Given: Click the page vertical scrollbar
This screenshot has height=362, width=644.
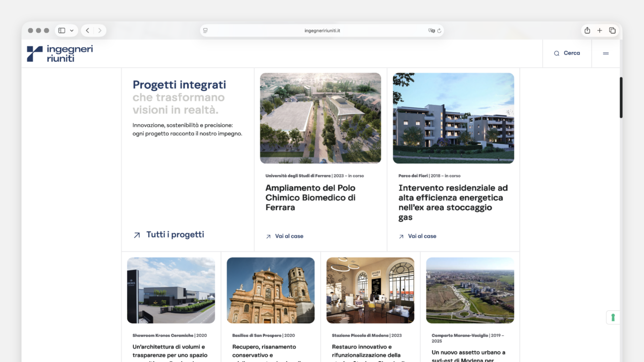Looking at the screenshot, I should (x=621, y=98).
